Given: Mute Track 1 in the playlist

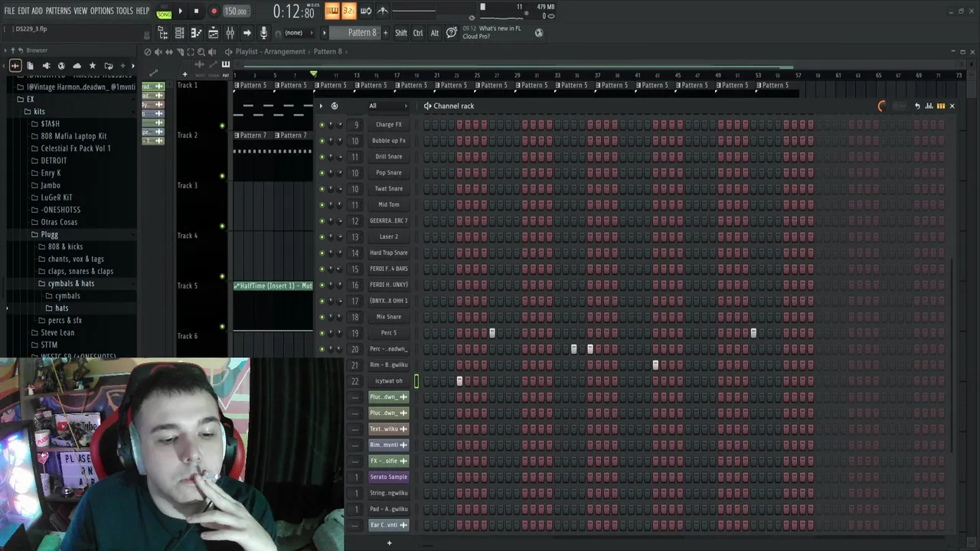Looking at the screenshot, I should click(222, 126).
